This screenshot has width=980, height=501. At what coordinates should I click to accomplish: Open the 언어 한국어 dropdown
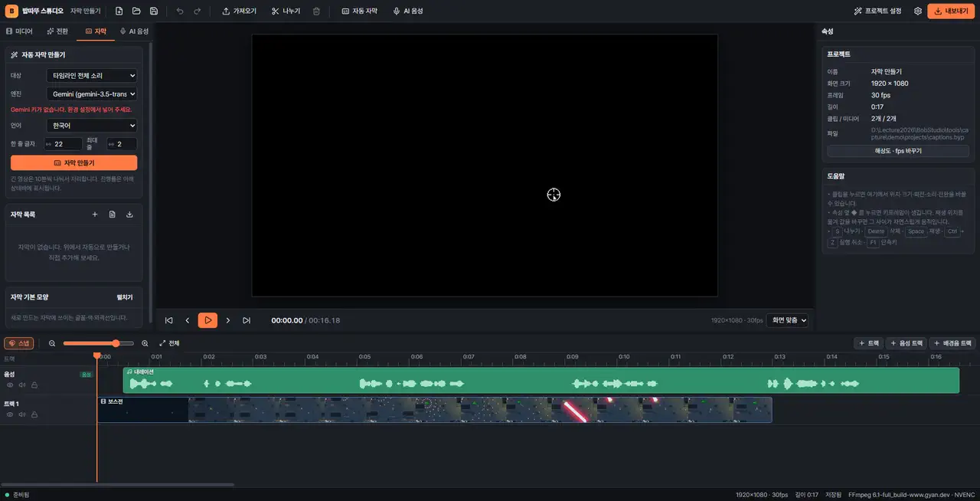[91, 126]
